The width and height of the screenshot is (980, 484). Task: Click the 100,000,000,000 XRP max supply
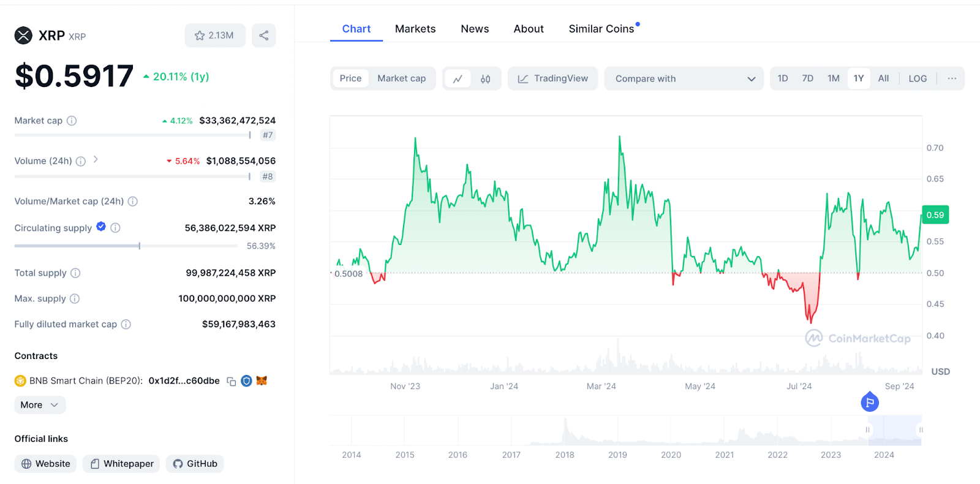pos(227,299)
